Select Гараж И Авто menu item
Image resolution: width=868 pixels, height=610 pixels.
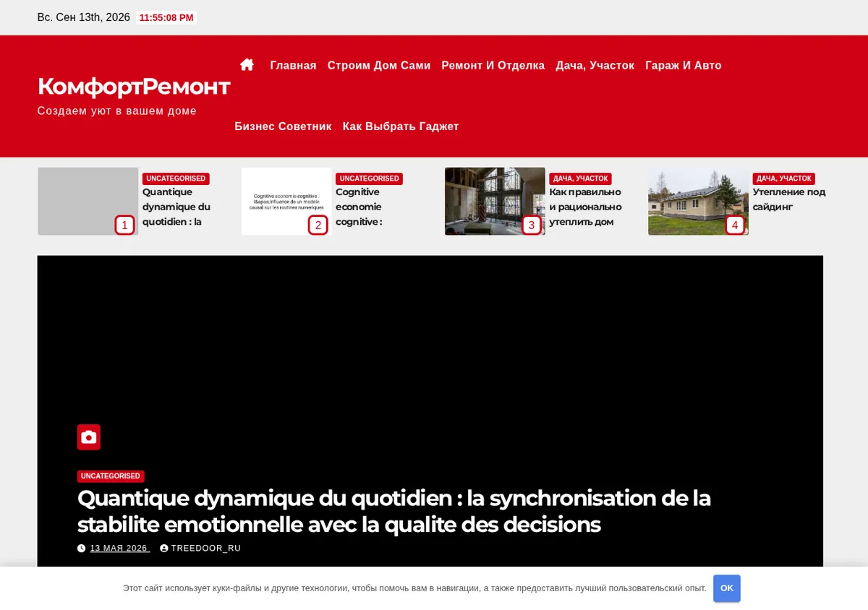(x=684, y=66)
